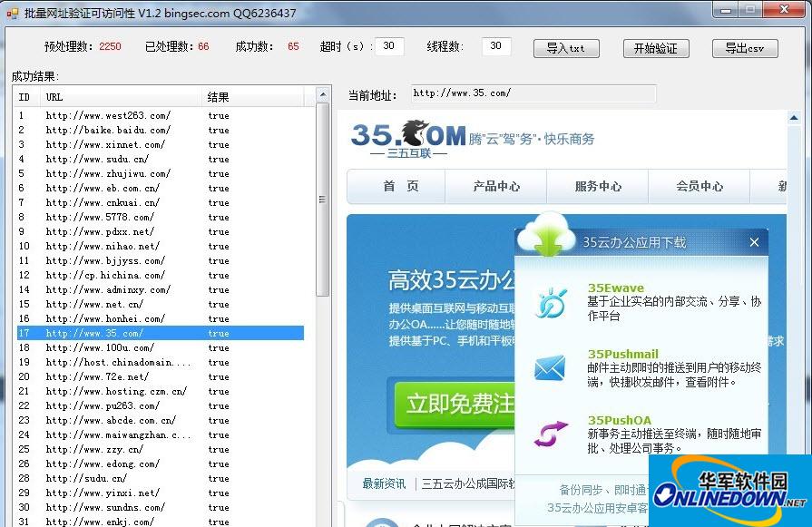The height and width of the screenshot is (527, 812).
Task: Select row http://www.zhujiwu.com/
Action: point(159,173)
